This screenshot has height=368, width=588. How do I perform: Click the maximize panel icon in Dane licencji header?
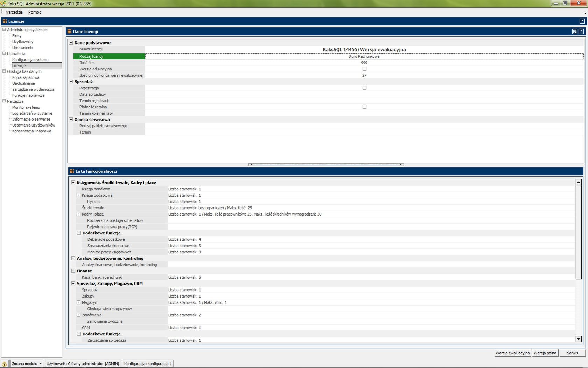[575, 31]
